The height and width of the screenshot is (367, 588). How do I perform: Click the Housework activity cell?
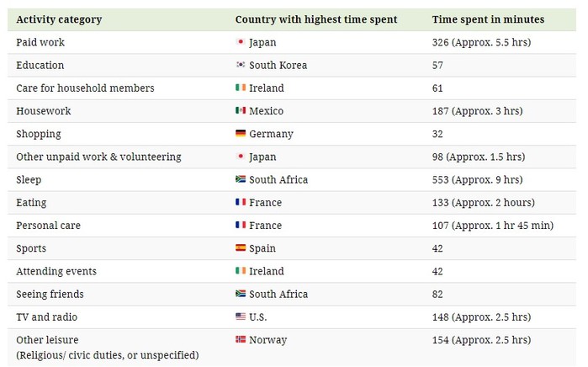click(44, 111)
